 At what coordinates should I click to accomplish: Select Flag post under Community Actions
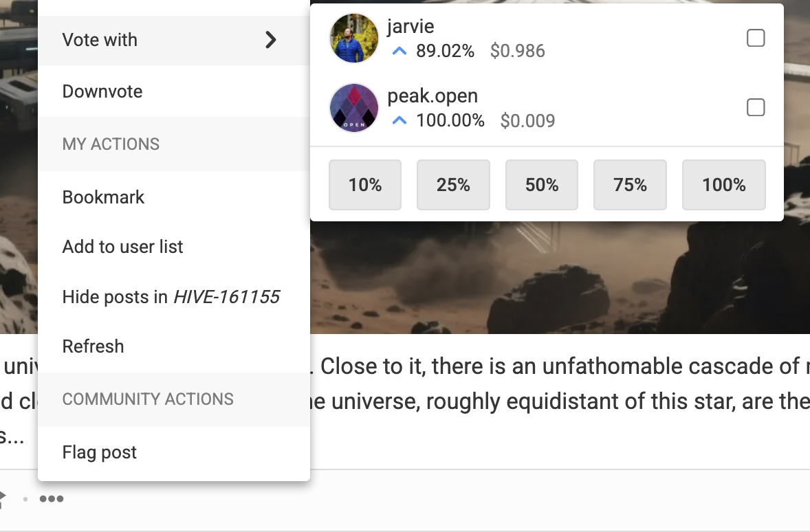click(99, 452)
